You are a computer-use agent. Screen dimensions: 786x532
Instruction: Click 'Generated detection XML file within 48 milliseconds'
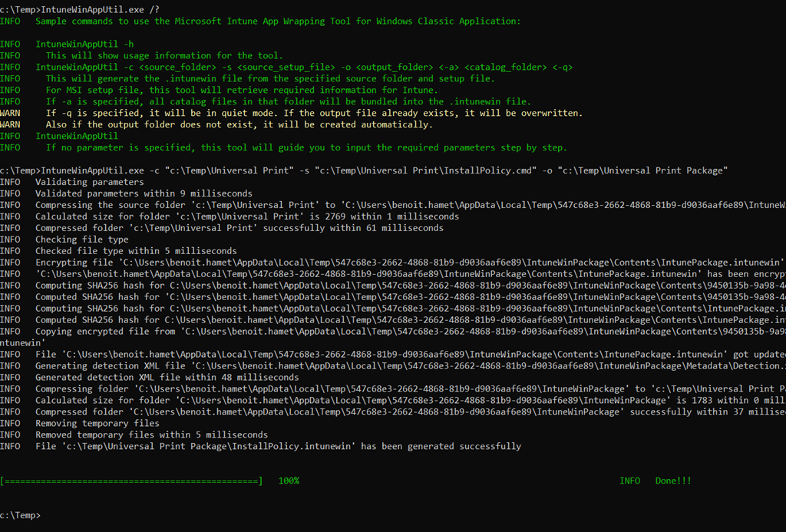pyautogui.click(x=167, y=378)
